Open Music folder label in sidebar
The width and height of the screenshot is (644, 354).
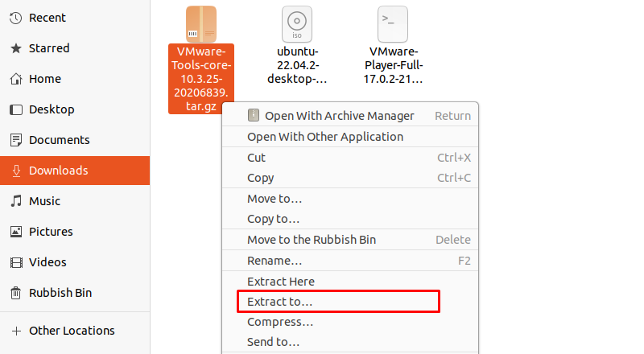[x=45, y=201]
